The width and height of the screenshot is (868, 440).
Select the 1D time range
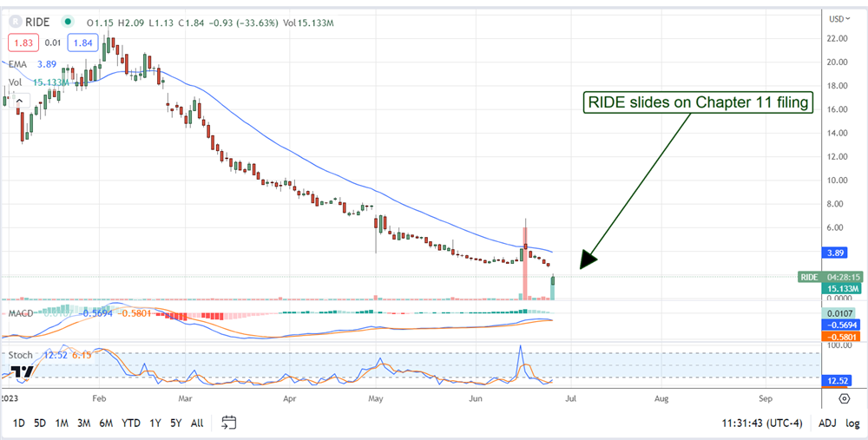pyautogui.click(x=19, y=424)
